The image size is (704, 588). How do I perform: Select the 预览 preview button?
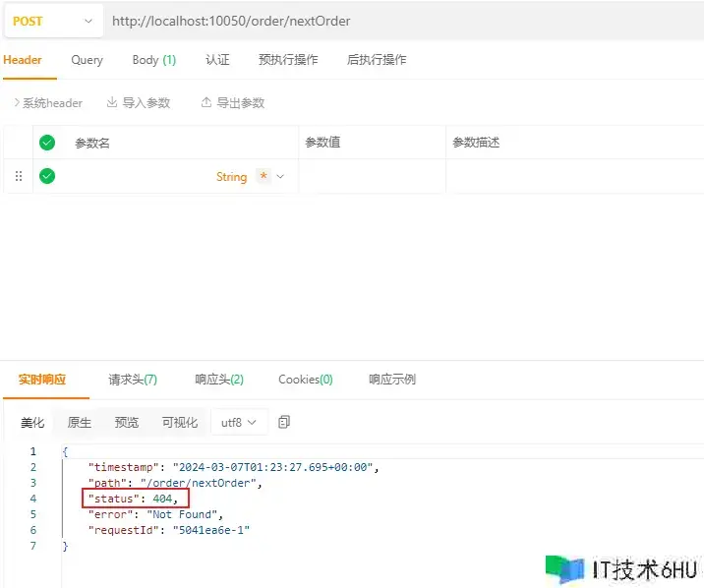(x=127, y=423)
